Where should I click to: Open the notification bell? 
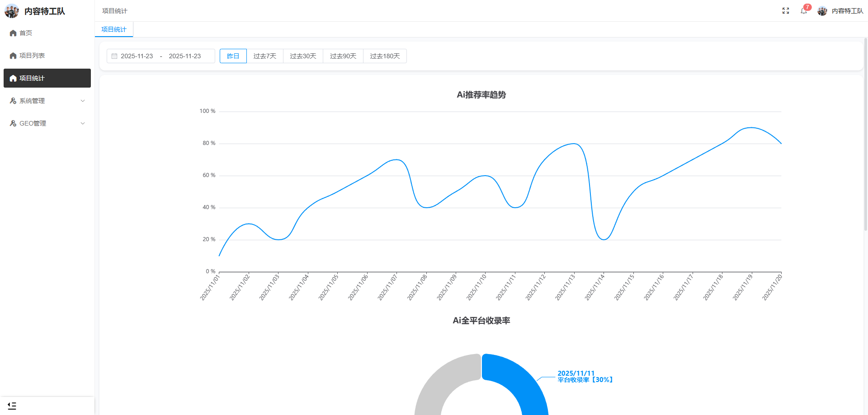(803, 11)
